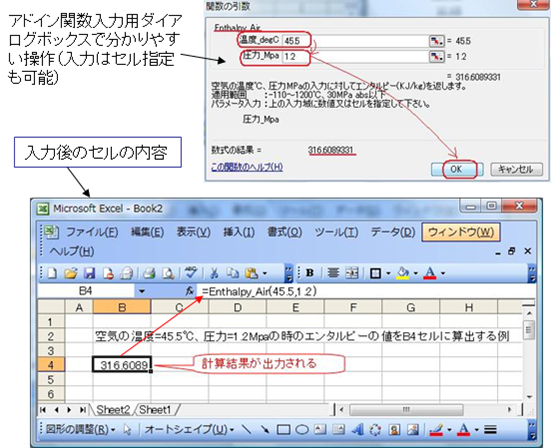Click the Font Color red A swatch

(430, 273)
